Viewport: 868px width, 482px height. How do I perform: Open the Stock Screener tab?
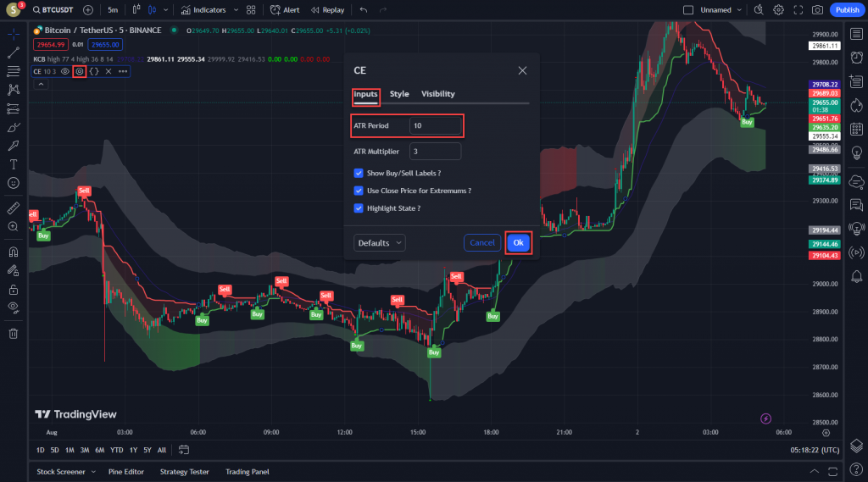[61, 472]
